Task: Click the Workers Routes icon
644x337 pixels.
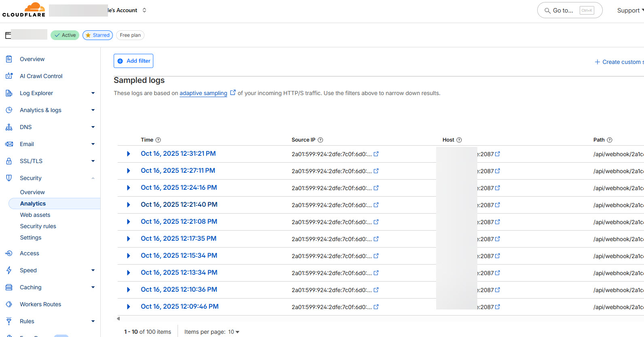Action: click(x=9, y=304)
